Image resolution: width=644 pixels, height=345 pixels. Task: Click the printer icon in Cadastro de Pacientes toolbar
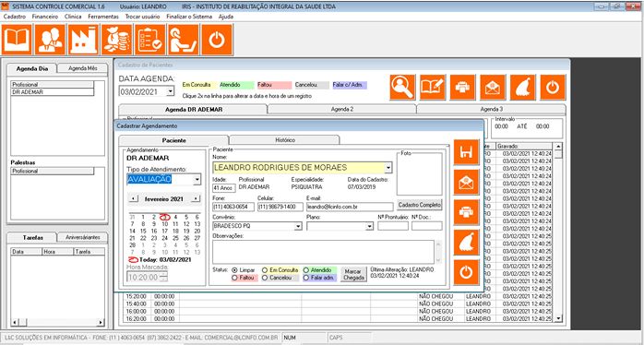point(462,87)
